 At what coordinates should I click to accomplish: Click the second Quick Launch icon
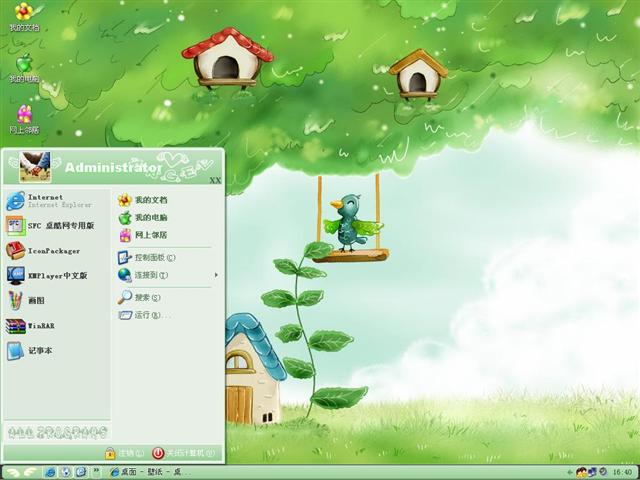tap(66, 472)
